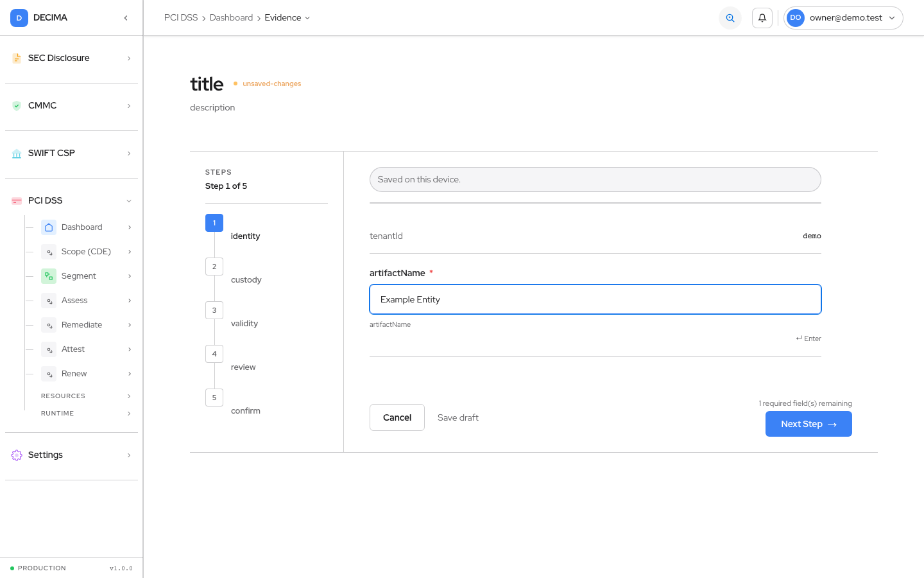
Task: Click the Segment icon
Action: [x=49, y=276]
